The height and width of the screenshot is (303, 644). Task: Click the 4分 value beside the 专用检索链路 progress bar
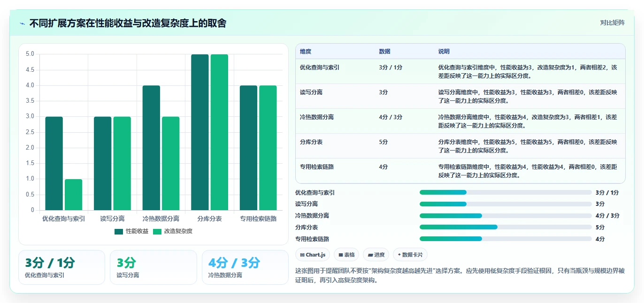(x=600, y=239)
